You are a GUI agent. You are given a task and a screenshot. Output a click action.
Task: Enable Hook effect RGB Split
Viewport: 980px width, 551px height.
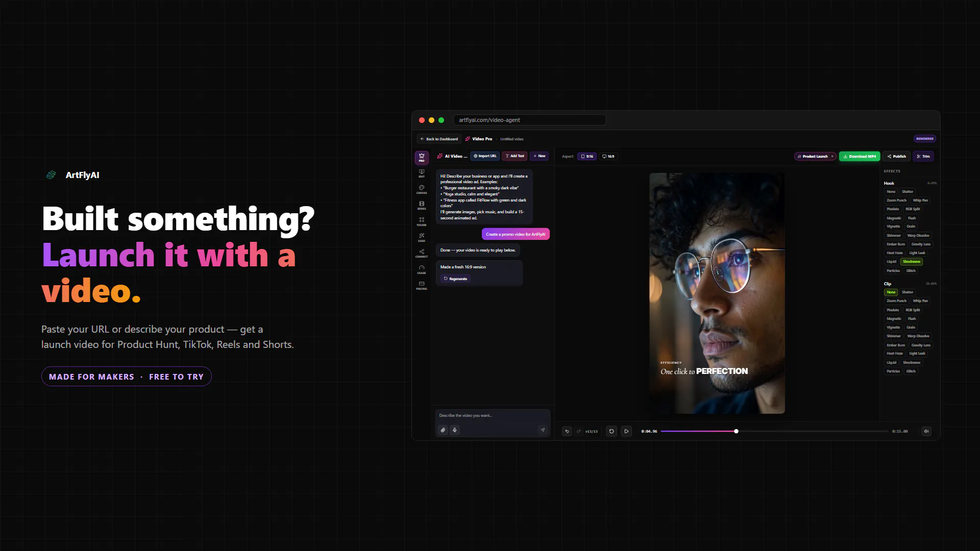click(913, 209)
